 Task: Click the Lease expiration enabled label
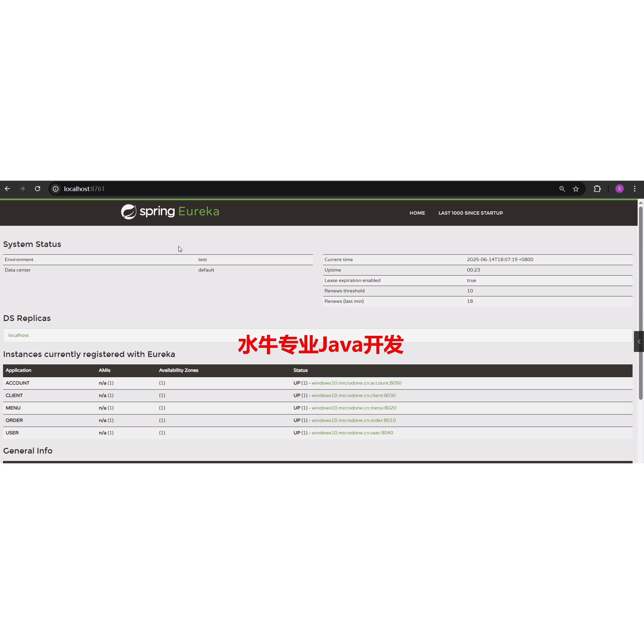[x=352, y=280]
